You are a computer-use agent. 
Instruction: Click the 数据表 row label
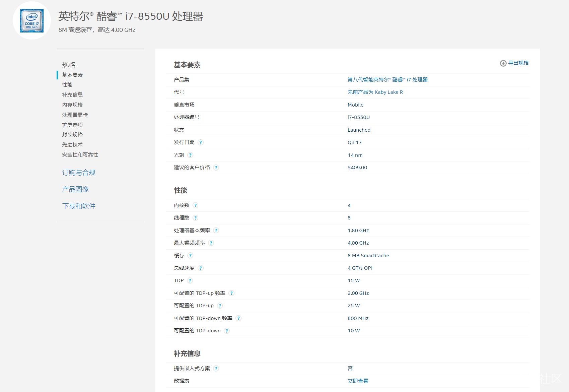point(182,381)
